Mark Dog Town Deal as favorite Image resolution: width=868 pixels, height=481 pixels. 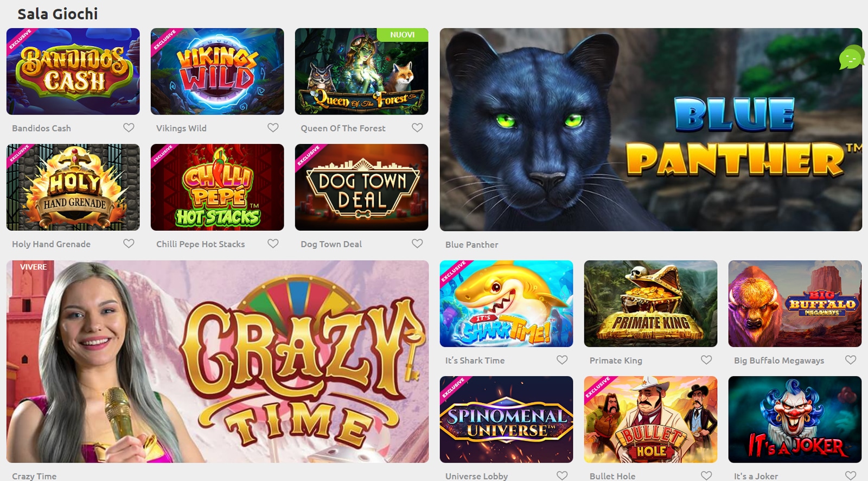point(417,243)
